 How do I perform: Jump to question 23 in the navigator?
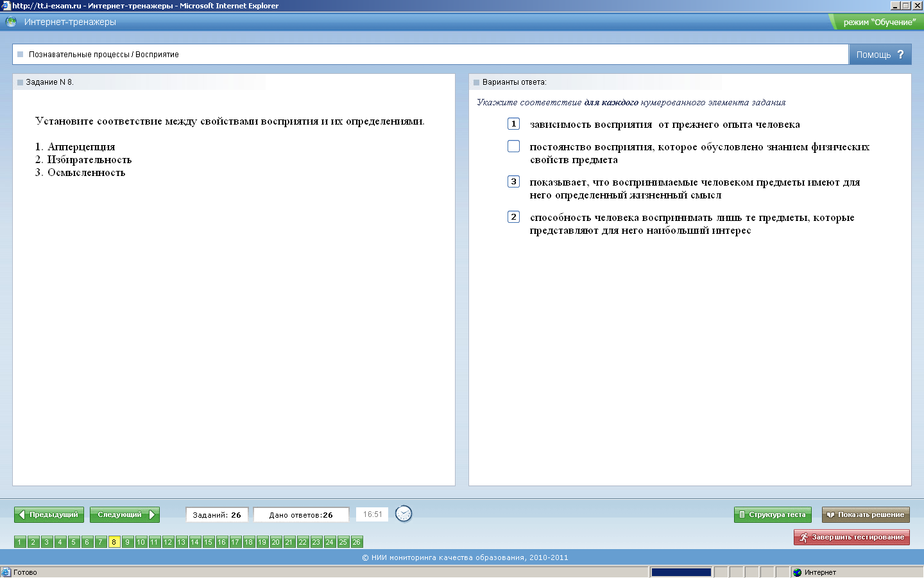[x=316, y=542]
